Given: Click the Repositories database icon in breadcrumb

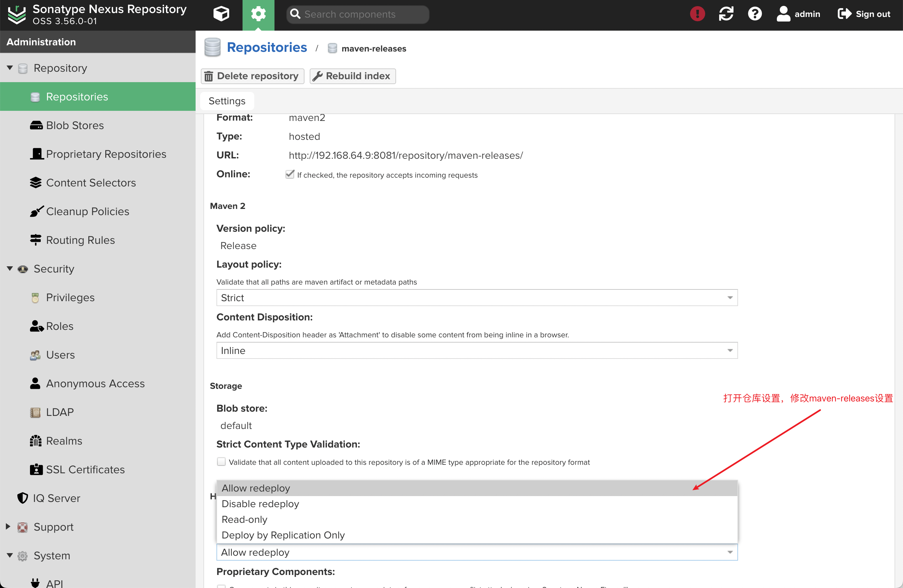Looking at the screenshot, I should point(212,47).
